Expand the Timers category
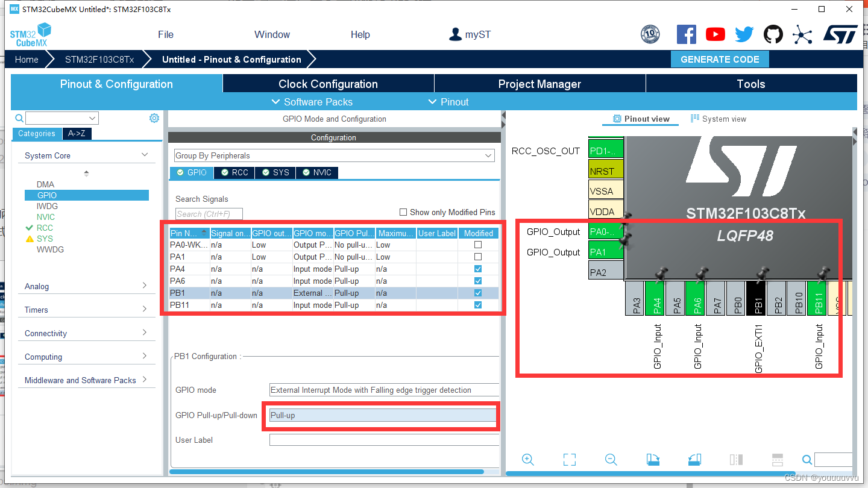Image resolution: width=868 pixels, height=488 pixels. tap(145, 309)
